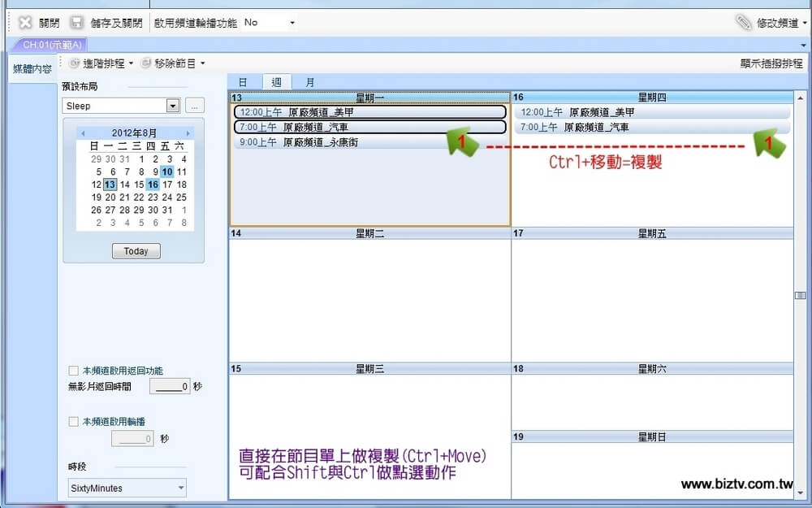Open the SixtyMinutes 時段 dropdown

point(180,488)
